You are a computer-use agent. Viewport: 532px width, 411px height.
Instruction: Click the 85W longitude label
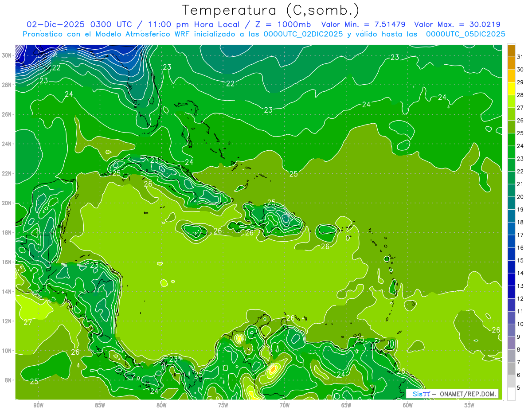click(100, 406)
